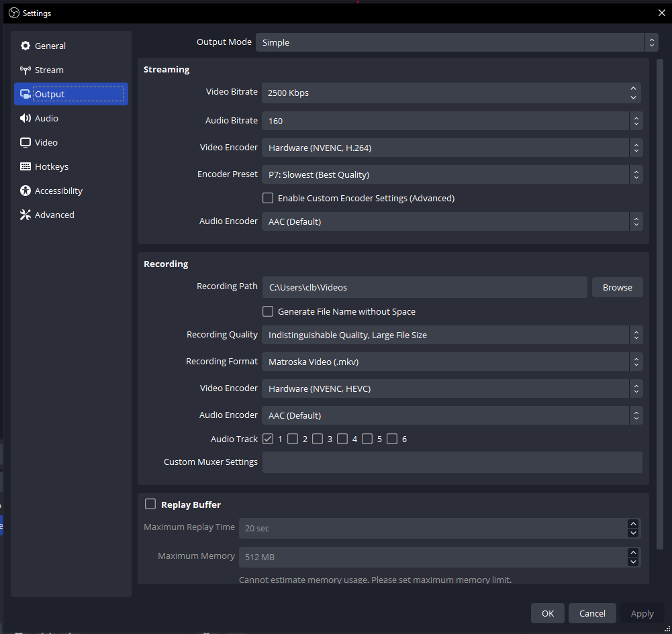This screenshot has height=634, width=672.
Task: Increase Video Bitrate with up arrow
Action: (x=633, y=89)
